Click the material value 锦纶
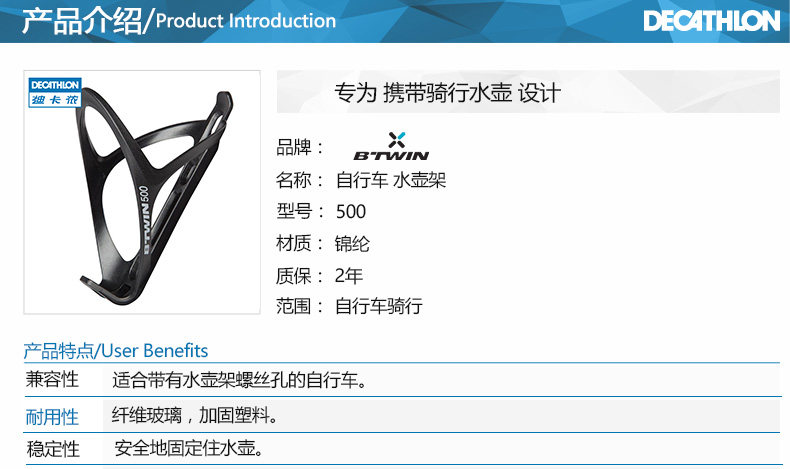The width and height of the screenshot is (790, 469). [352, 244]
